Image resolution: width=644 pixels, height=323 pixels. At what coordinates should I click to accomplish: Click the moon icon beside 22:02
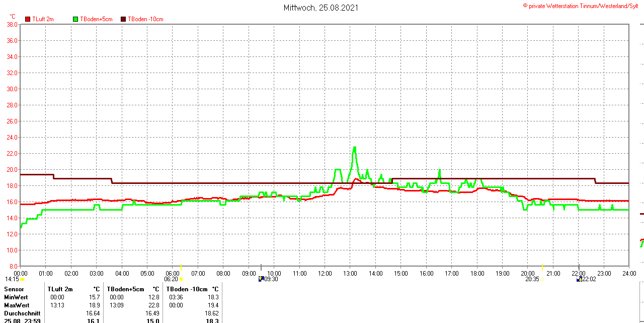point(579,279)
